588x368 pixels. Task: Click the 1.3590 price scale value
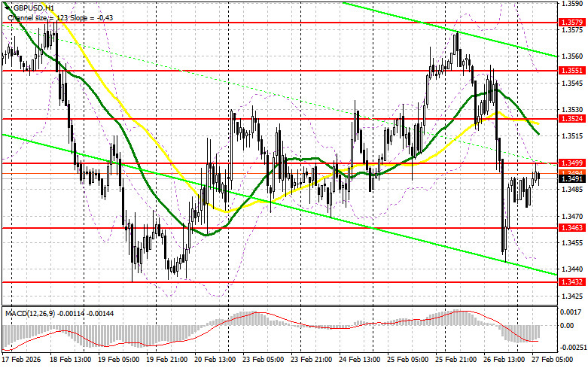coord(571,3)
